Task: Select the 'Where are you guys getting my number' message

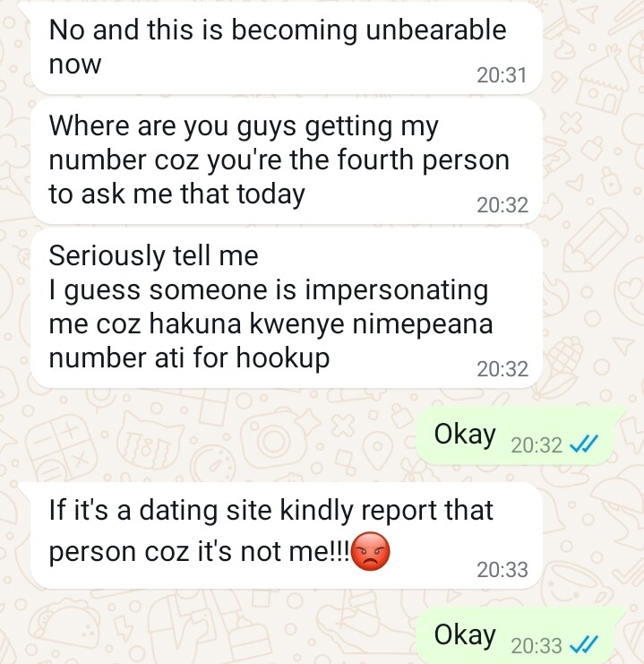Action: click(287, 161)
